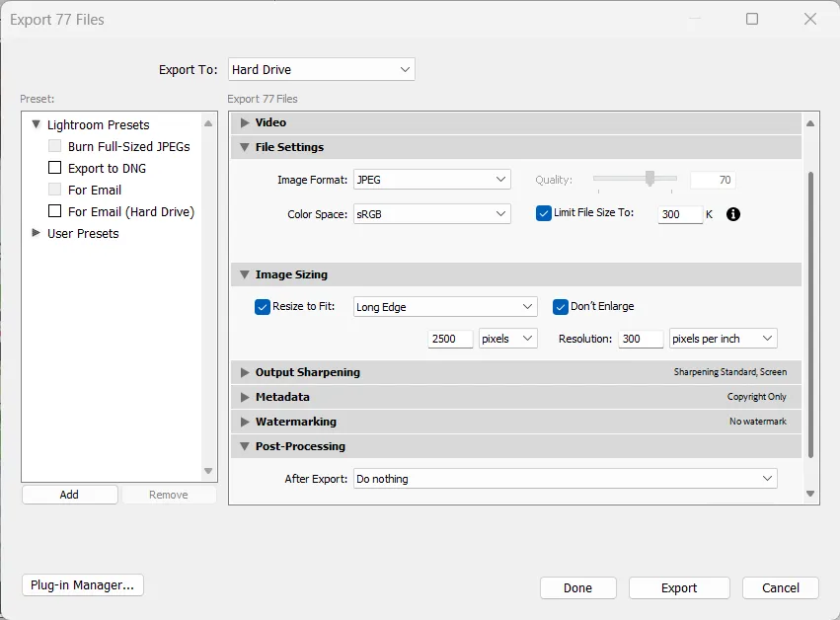This screenshot has height=620, width=840.
Task: Uncheck Limit File Size To
Action: tap(543, 213)
